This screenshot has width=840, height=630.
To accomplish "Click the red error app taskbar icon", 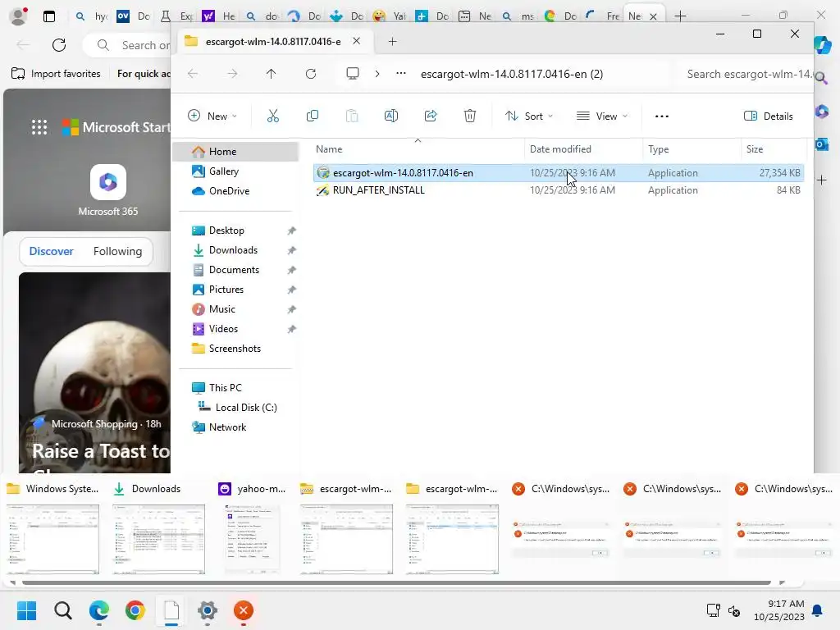I will click(243, 610).
